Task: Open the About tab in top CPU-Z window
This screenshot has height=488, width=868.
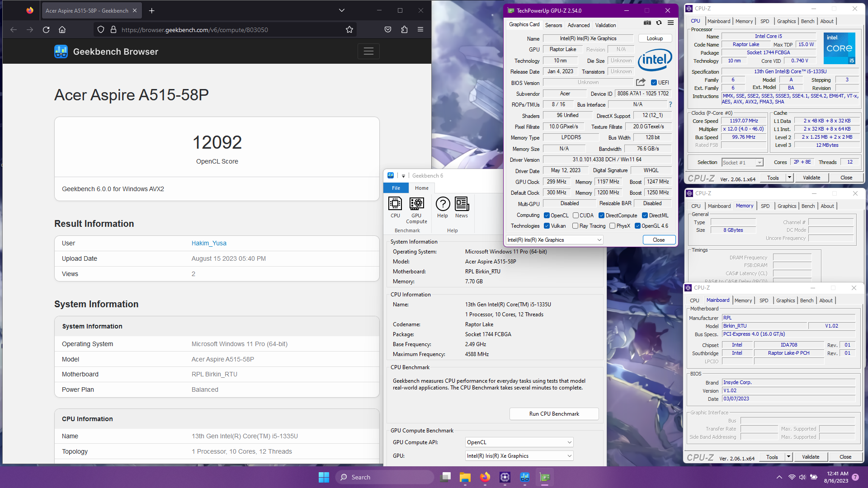Action: tap(827, 21)
